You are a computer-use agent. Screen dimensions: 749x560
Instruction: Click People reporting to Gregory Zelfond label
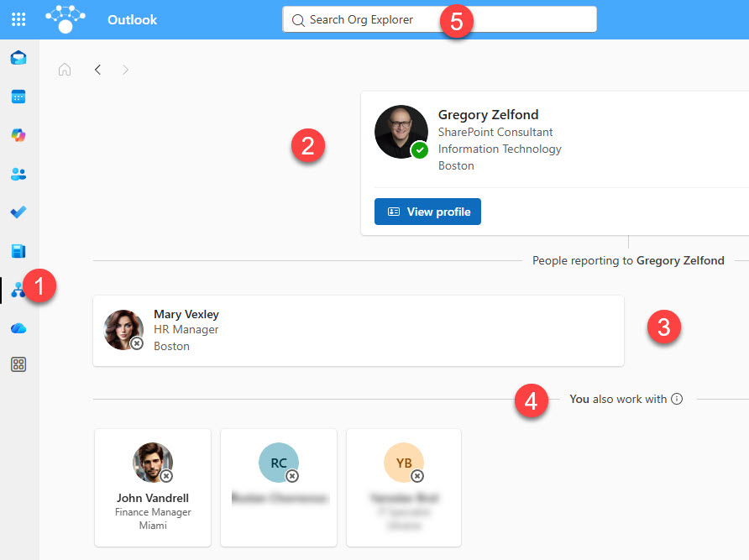click(628, 260)
